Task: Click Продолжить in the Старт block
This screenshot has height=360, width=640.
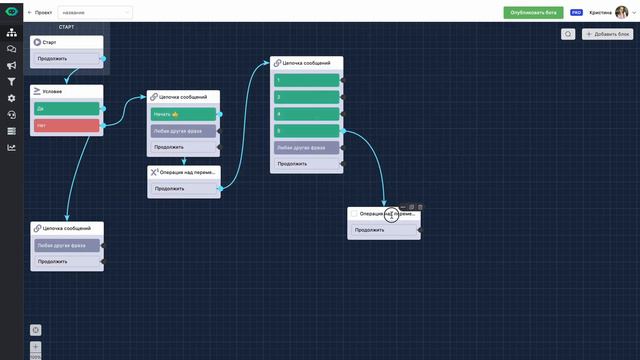Action: coord(67,59)
